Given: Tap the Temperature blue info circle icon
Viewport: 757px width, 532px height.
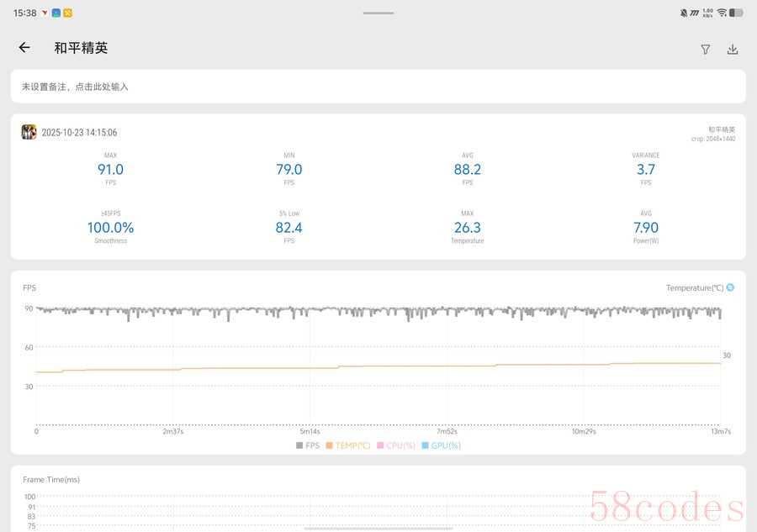Looking at the screenshot, I should pos(730,287).
